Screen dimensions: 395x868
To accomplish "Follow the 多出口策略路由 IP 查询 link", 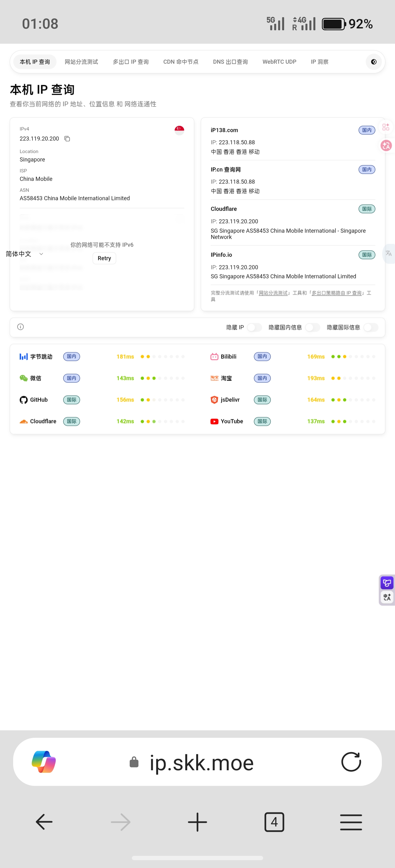I will tap(337, 293).
